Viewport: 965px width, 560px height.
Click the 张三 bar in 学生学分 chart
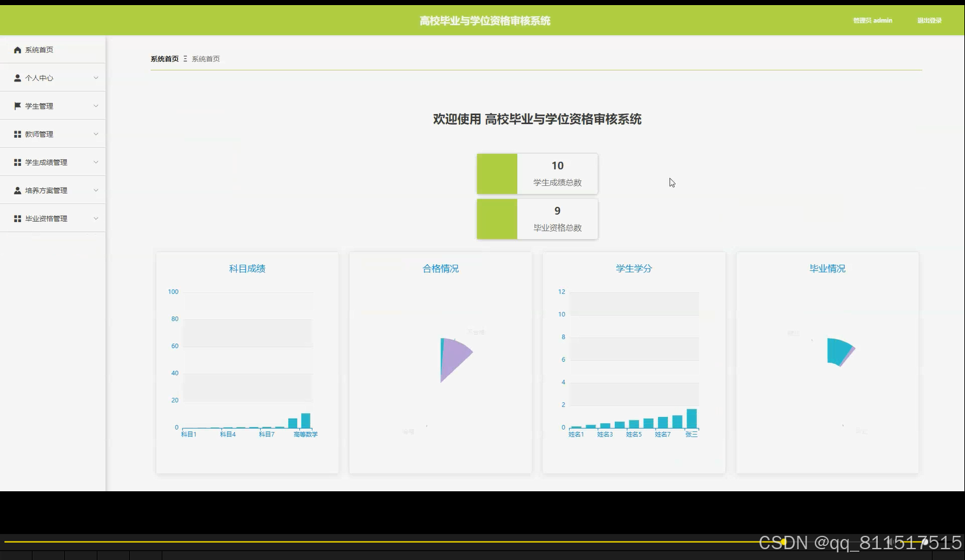pyautogui.click(x=691, y=418)
